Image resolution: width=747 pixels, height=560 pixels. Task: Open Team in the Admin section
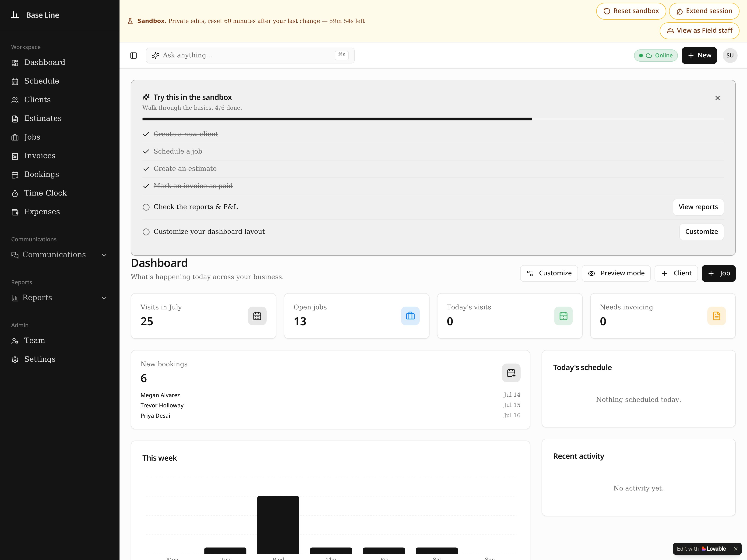[x=60, y=341]
